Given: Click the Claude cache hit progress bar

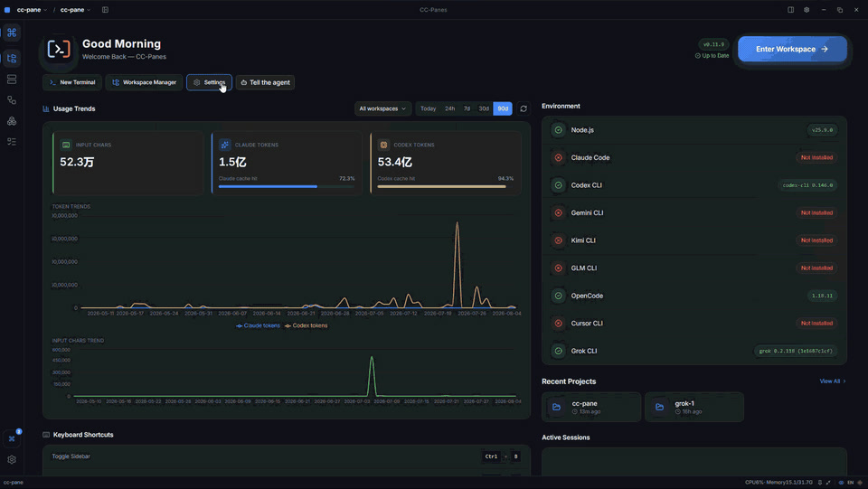Looking at the screenshot, I should tap(287, 186).
